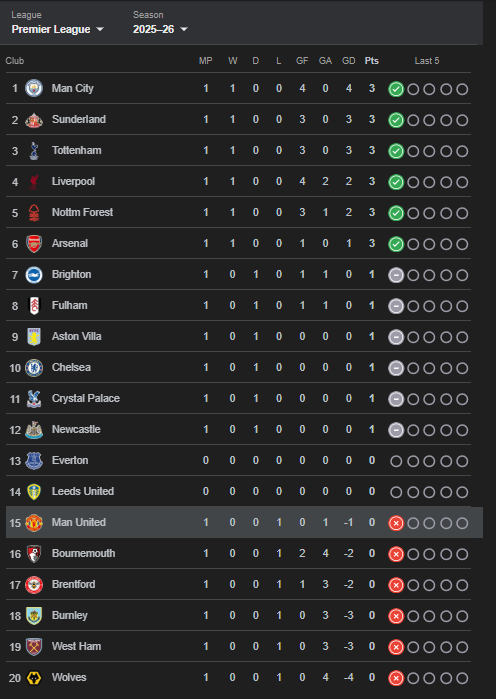496x699 pixels.
Task: Click the Pts column header
Action: (372, 61)
